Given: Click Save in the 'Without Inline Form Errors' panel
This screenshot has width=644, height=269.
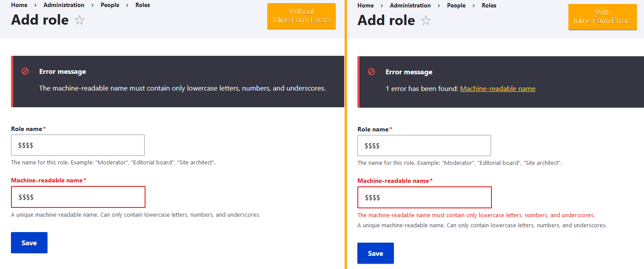Looking at the screenshot, I should pos(29,243).
